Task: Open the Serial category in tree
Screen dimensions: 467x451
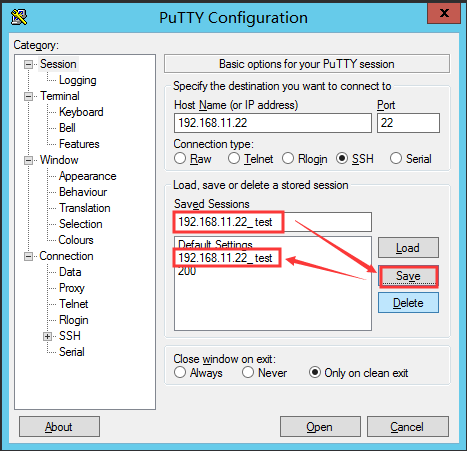Action: [72, 352]
